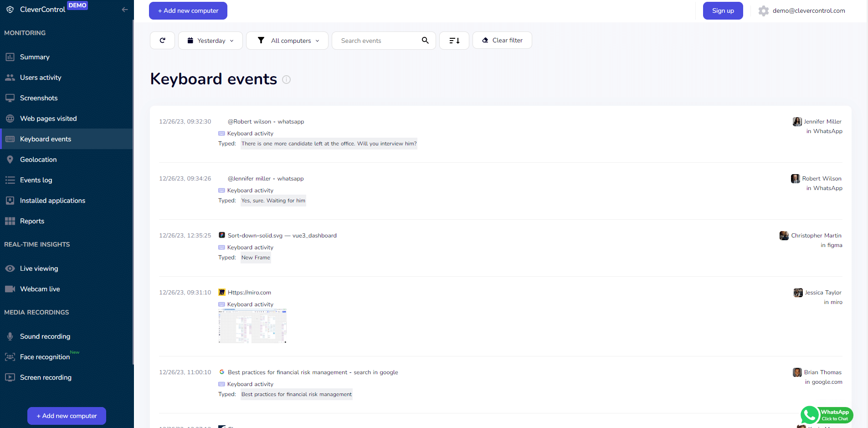Image resolution: width=868 pixels, height=428 pixels.
Task: Click timestamp 12/26/23, 12:35:25
Action: (x=185, y=236)
